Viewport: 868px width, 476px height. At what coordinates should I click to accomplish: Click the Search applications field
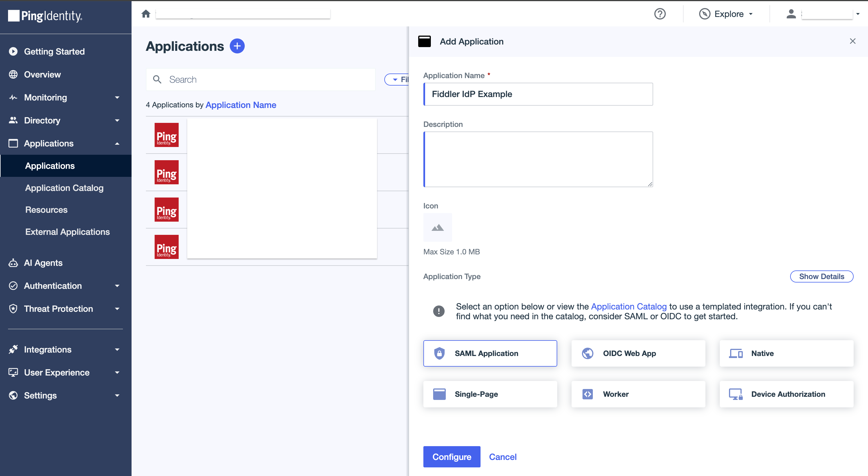pyautogui.click(x=261, y=80)
